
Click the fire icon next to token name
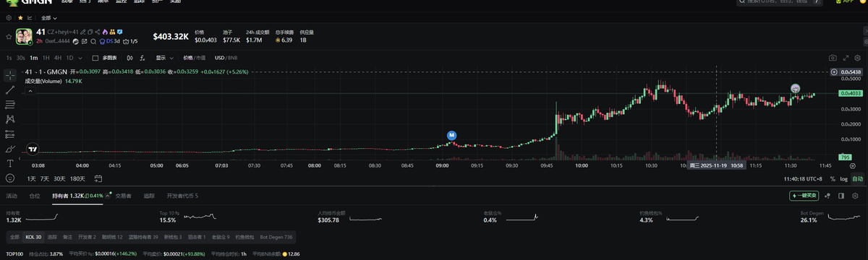105,32
